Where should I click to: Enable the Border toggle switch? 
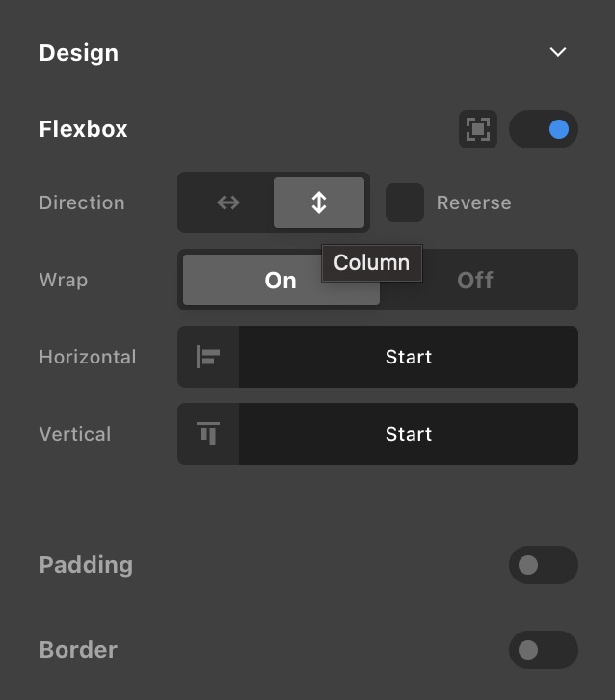click(x=544, y=650)
